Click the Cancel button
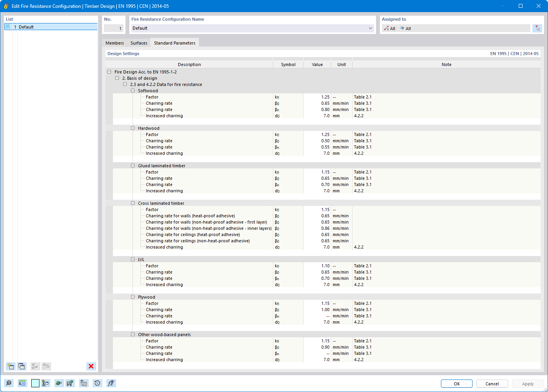The height and width of the screenshot is (392, 548). 492,384
